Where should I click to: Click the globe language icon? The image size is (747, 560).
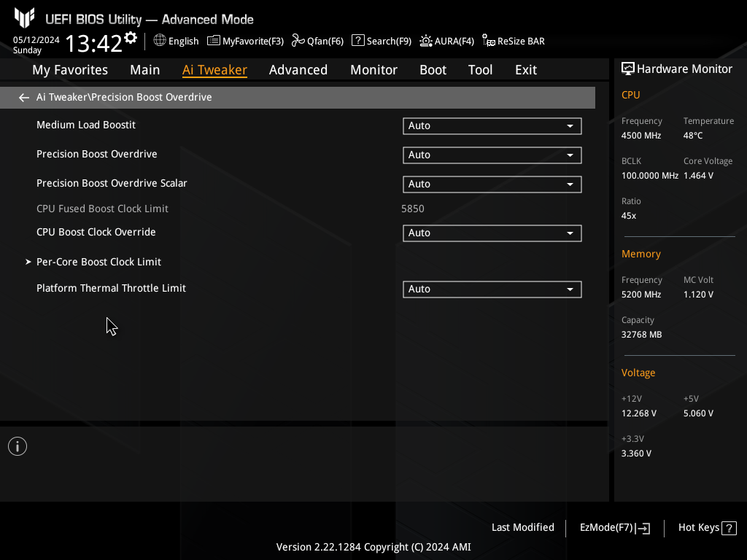(160, 41)
